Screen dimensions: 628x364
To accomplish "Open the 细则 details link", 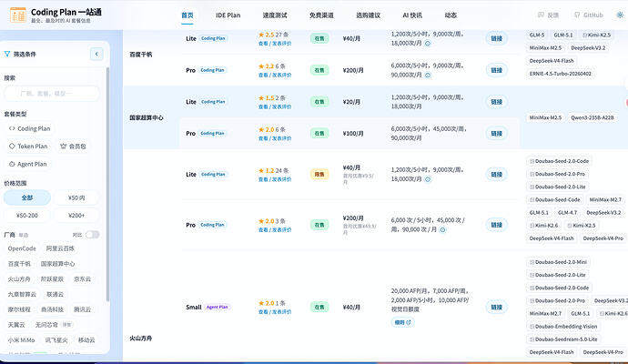I will [x=402, y=322].
